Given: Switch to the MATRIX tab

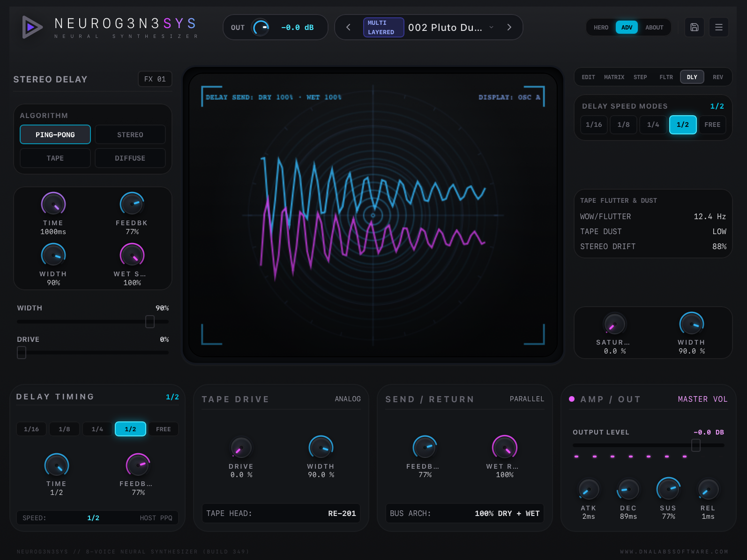Looking at the screenshot, I should click(x=614, y=77).
